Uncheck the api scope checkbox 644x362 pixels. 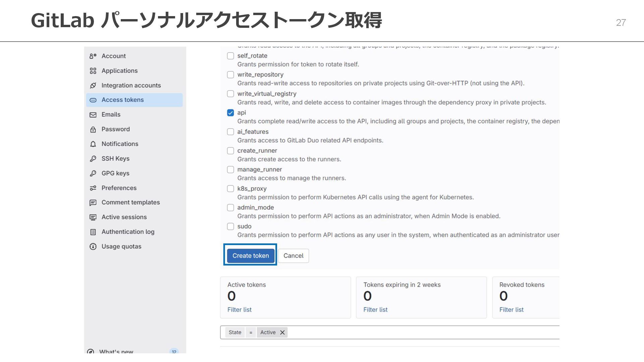230,113
